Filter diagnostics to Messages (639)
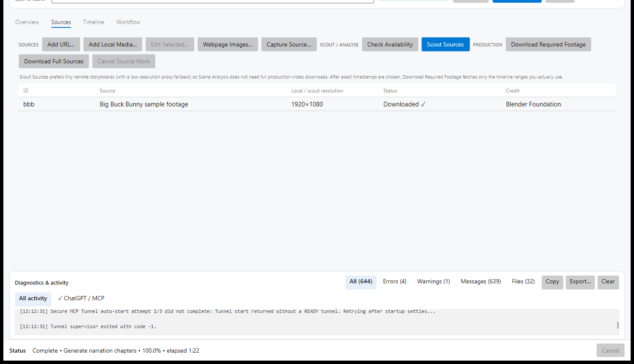Screen dimensions: 634x364 pyautogui.click(x=481, y=282)
